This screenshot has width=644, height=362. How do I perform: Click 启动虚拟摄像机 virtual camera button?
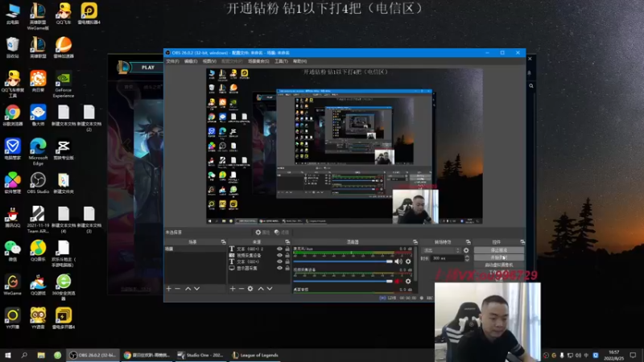pos(499,265)
